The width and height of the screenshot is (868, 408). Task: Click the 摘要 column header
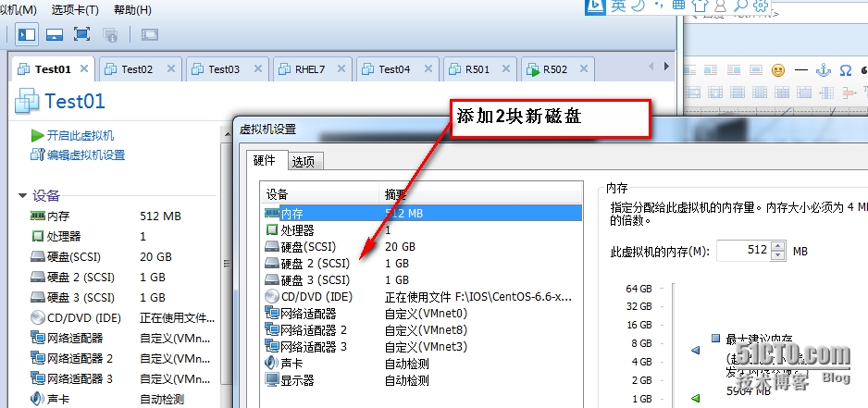[x=480, y=195]
